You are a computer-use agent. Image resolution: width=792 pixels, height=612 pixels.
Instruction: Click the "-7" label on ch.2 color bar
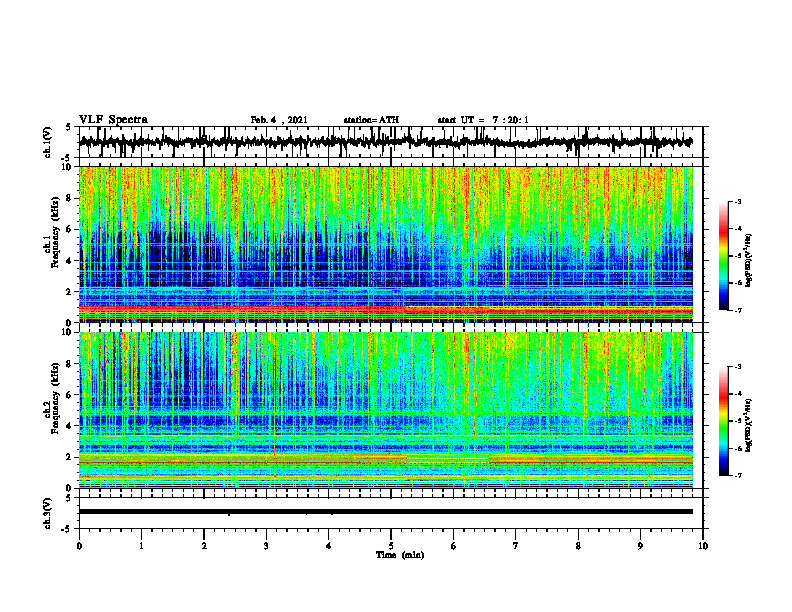pyautogui.click(x=737, y=475)
